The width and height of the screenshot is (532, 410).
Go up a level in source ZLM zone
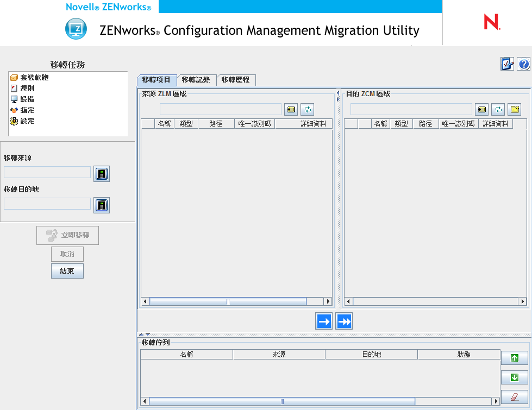tap(291, 109)
